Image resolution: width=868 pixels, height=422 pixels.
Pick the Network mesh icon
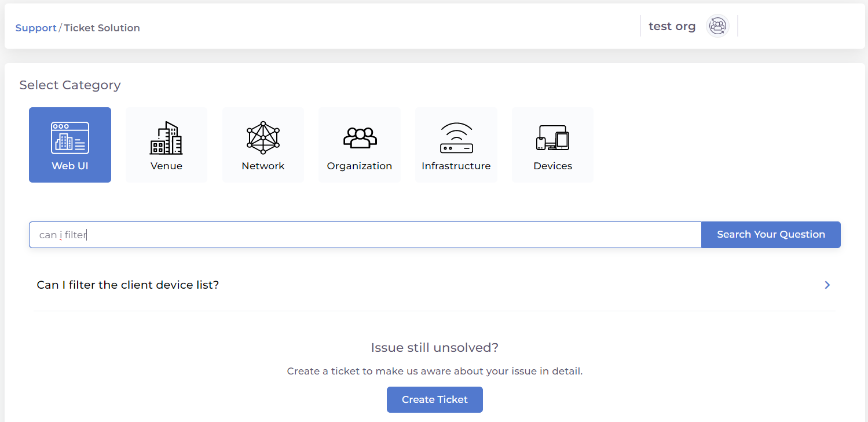263,138
